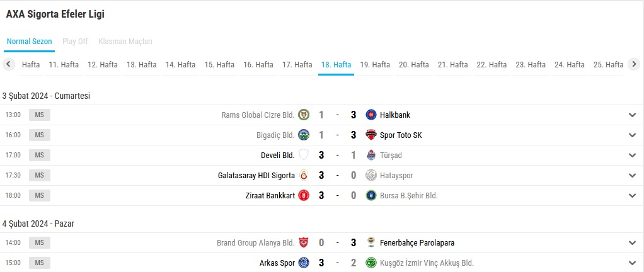Switch to the Play Off tab
This screenshot has width=644, height=272.
[x=75, y=42]
